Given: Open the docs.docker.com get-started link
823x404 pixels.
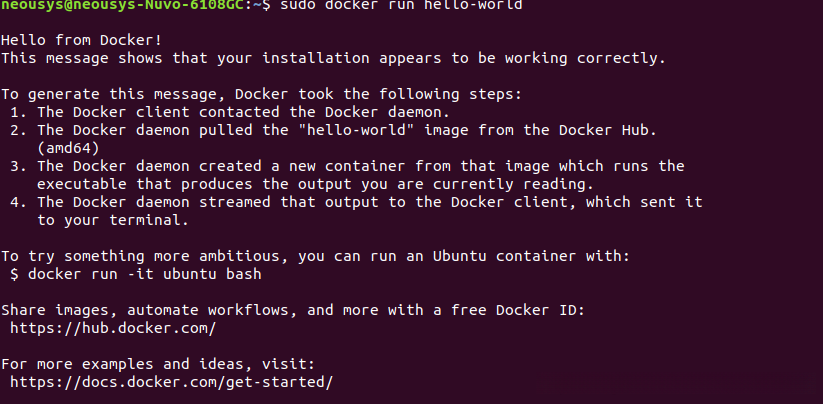Looking at the screenshot, I should click(x=170, y=382).
